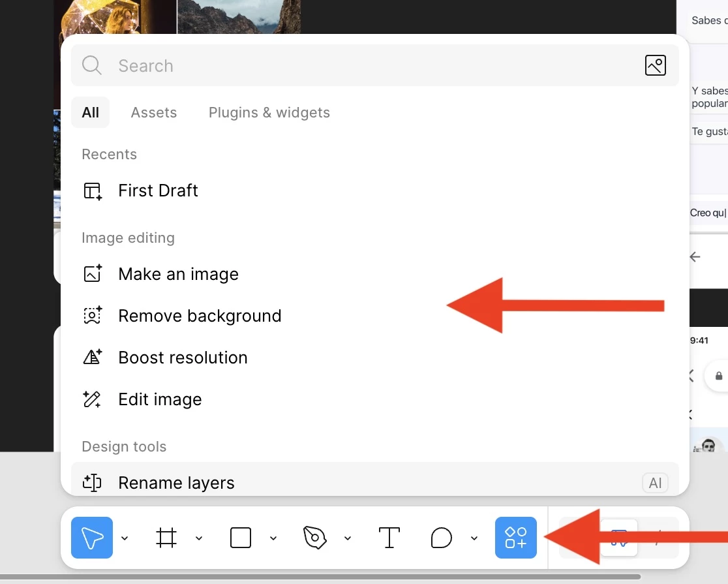Choose Make an image
The height and width of the screenshot is (584, 728).
pos(374,274)
